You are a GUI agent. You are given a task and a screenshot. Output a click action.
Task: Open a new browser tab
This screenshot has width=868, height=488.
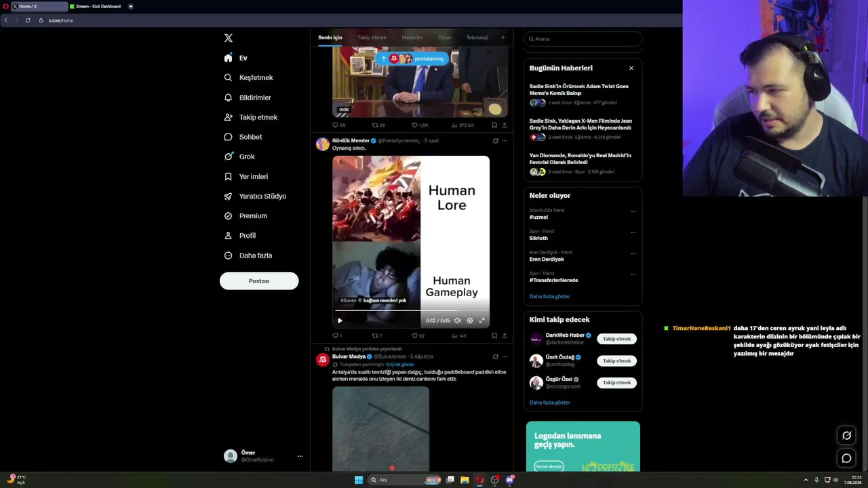(x=131, y=6)
